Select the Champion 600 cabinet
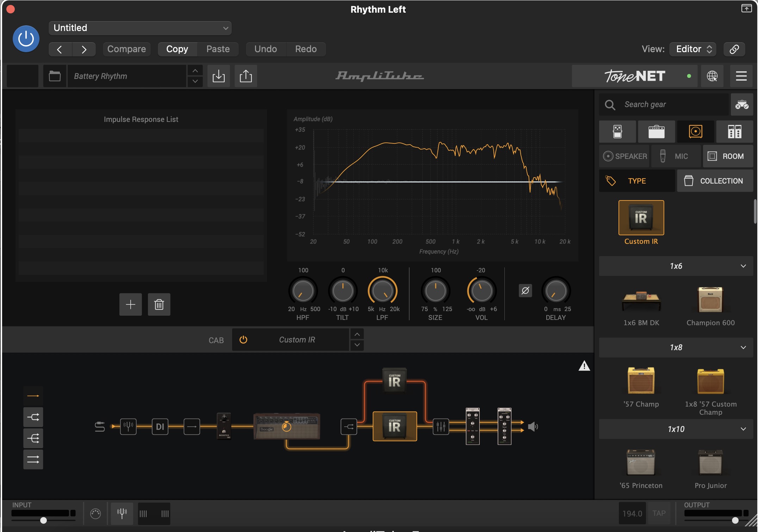The image size is (758, 532). 710,300
